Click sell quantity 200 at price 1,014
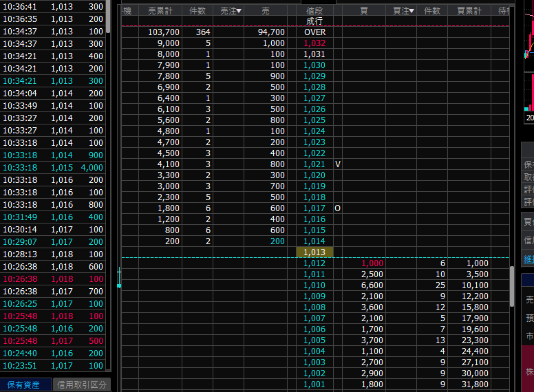Screen dimensions: 534x392 click(277, 241)
